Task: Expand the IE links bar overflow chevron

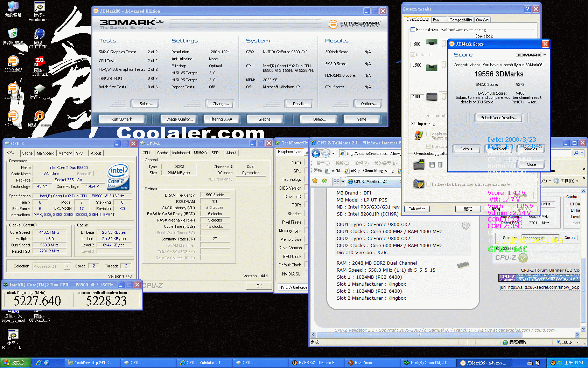Action: (584, 169)
